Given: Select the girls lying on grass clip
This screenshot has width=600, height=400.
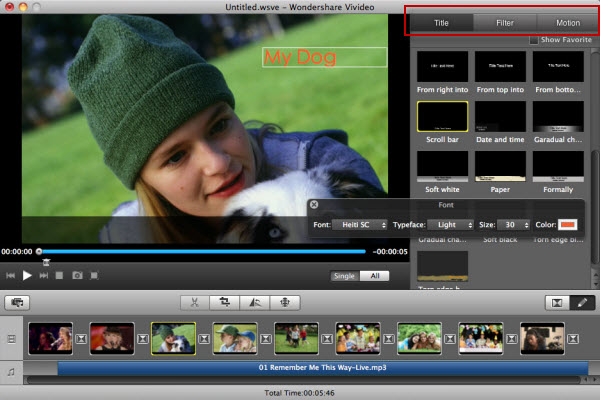Looking at the screenshot, I should coord(419,339).
